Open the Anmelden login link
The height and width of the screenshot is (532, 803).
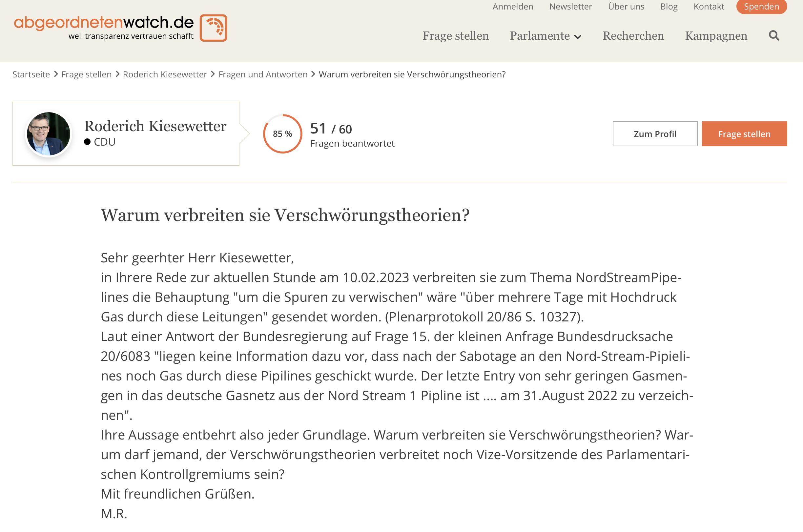coord(513,7)
